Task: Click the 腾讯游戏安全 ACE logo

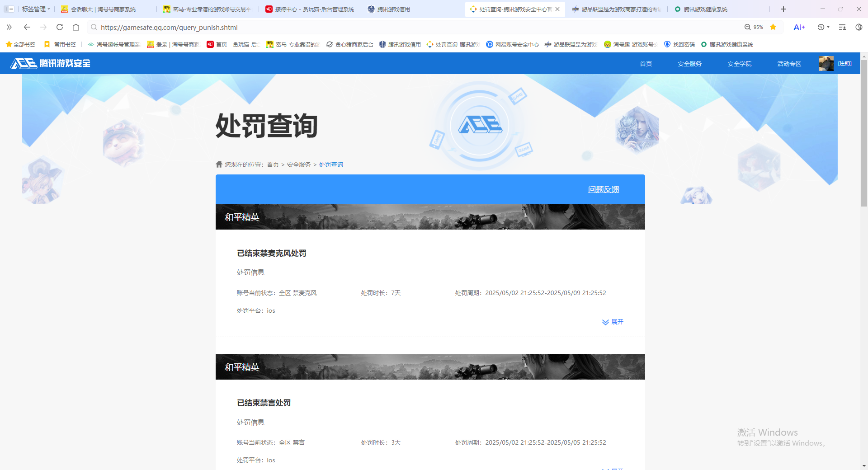Action: [50, 63]
